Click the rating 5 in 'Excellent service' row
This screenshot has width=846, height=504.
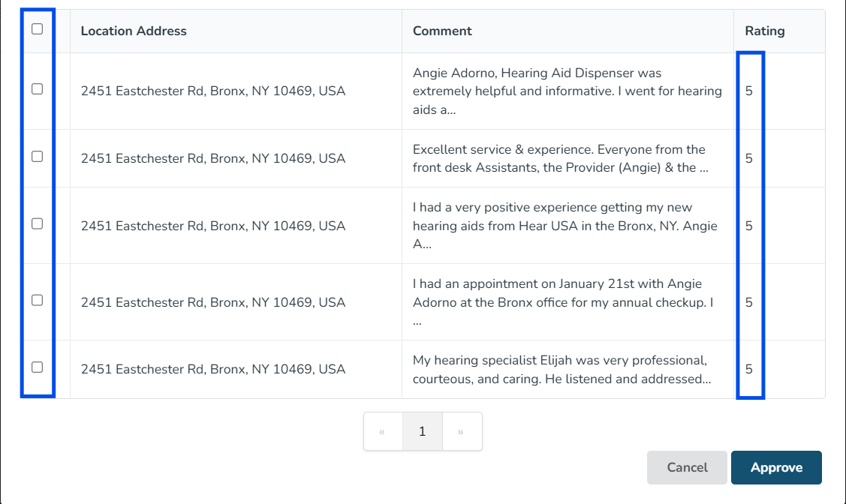pyautogui.click(x=749, y=159)
